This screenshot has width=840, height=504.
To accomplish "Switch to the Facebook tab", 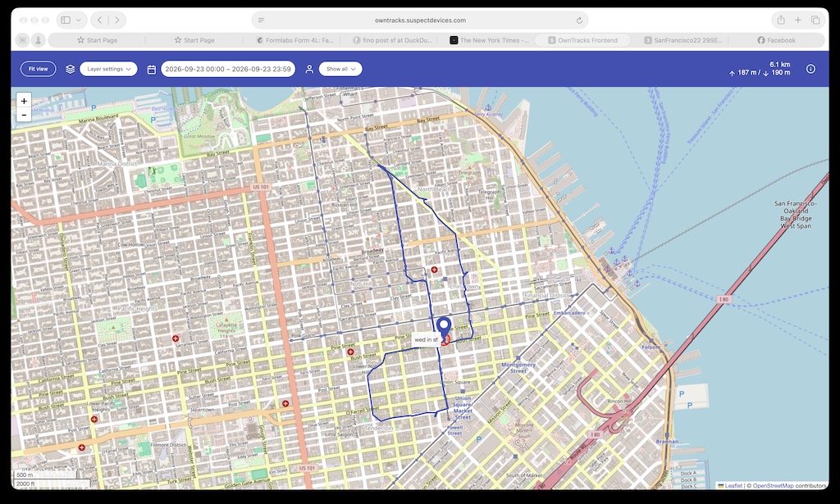I will pos(776,40).
